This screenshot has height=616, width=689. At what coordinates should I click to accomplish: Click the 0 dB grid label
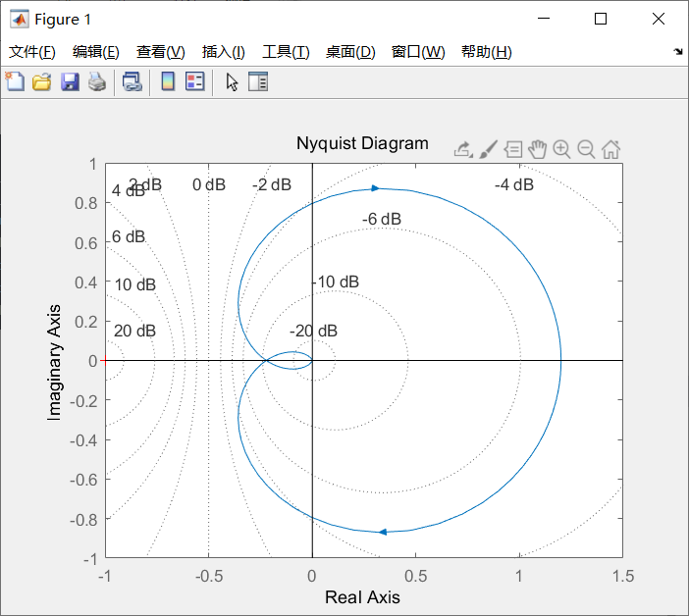(x=209, y=184)
